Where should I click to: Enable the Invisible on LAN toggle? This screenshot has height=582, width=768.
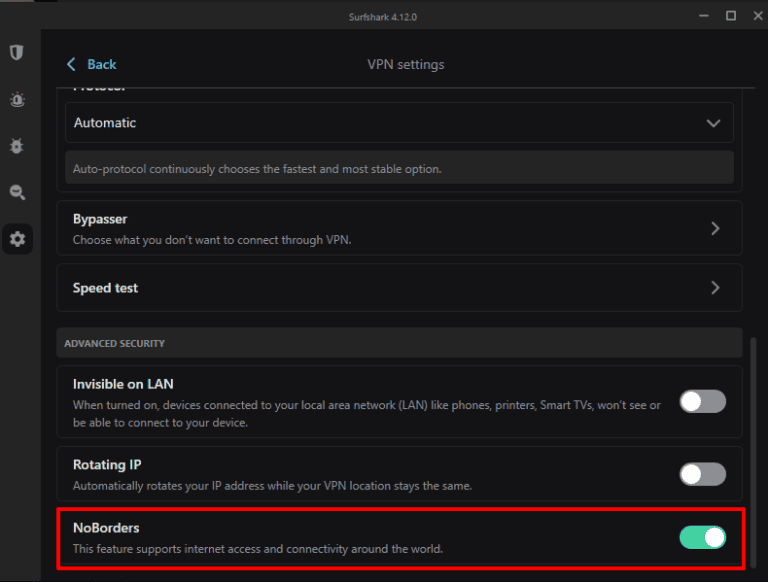[702, 402]
